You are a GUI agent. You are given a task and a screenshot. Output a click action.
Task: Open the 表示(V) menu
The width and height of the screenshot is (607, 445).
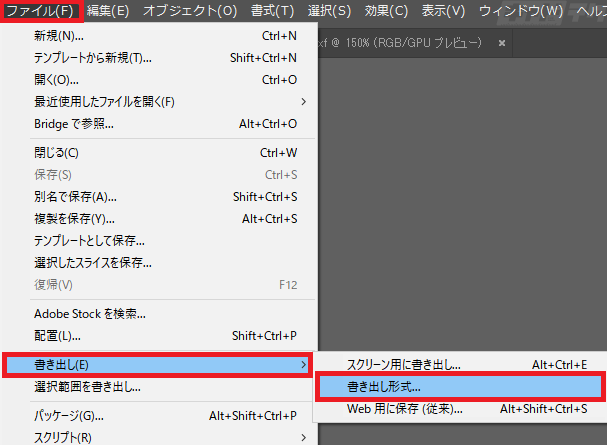click(x=442, y=11)
